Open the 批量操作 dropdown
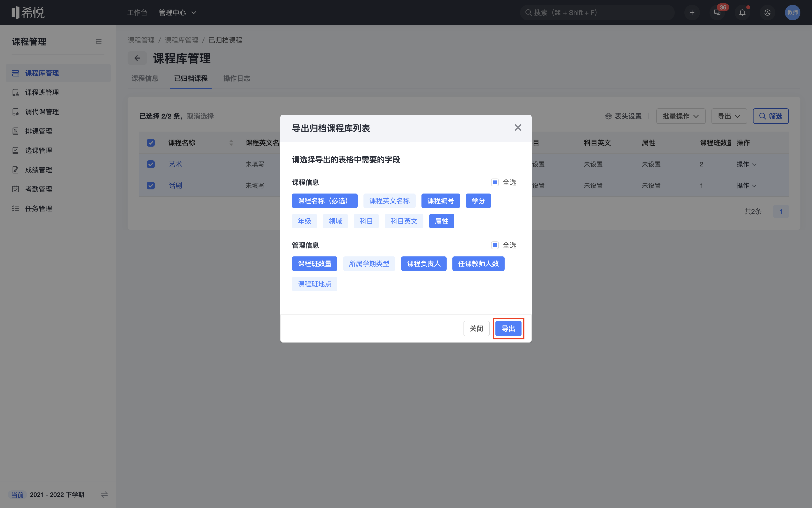812x508 pixels. click(681, 116)
